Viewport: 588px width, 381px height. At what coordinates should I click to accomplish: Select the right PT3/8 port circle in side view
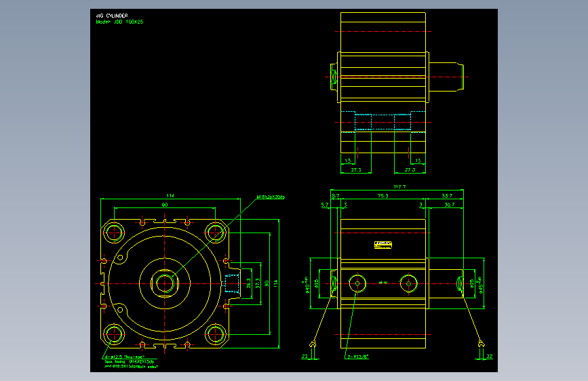tap(409, 283)
